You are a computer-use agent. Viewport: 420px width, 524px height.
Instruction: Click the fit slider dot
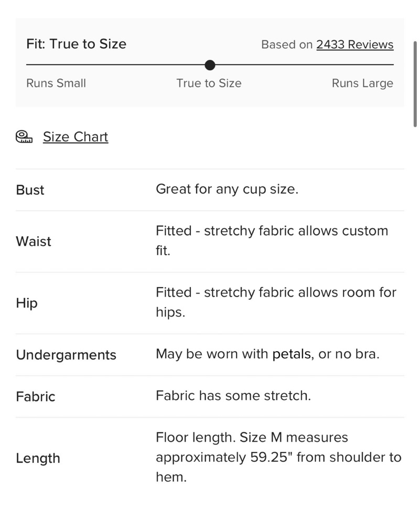[x=210, y=65]
